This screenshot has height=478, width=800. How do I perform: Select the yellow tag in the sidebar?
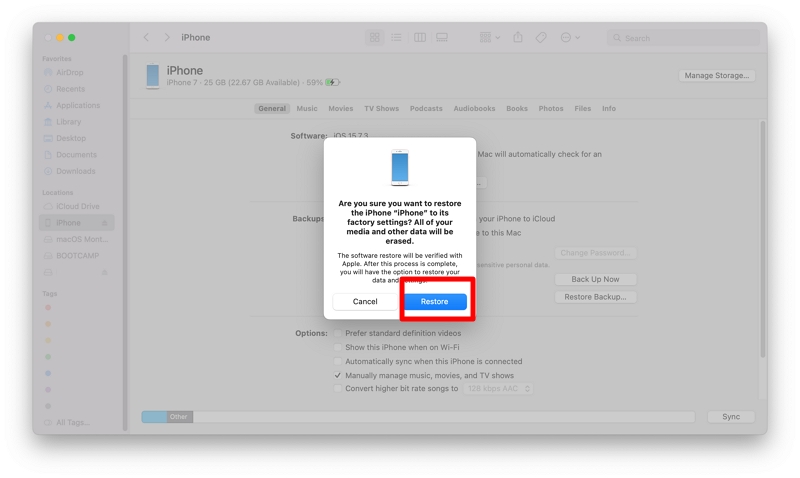pos(48,340)
